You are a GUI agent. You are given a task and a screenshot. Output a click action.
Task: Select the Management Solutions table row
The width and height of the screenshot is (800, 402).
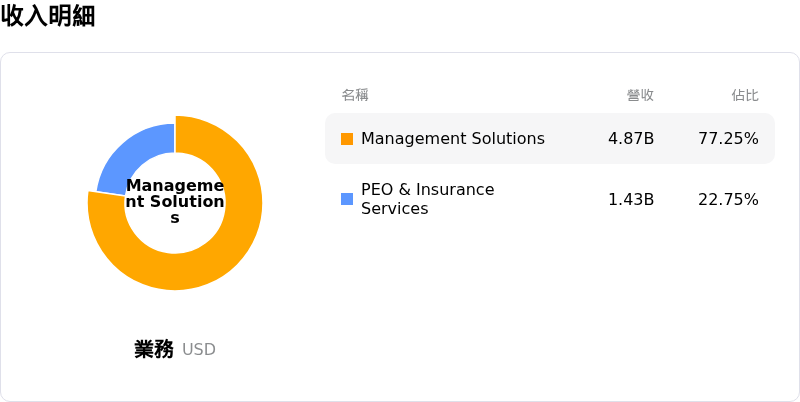click(x=549, y=138)
